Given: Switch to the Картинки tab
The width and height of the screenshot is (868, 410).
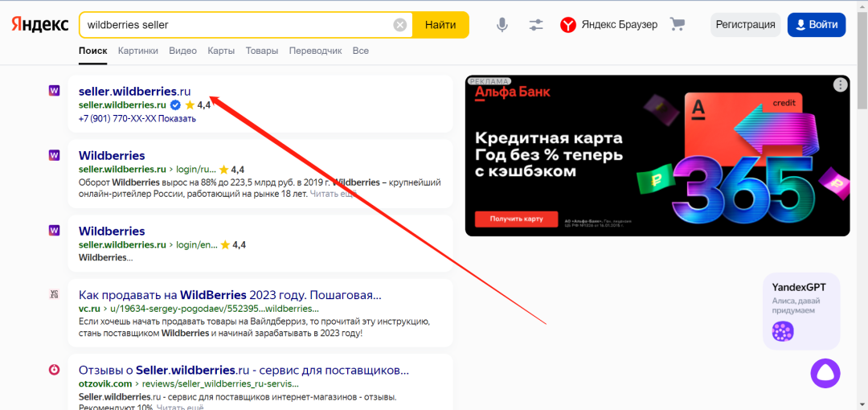Looking at the screenshot, I should [x=137, y=51].
